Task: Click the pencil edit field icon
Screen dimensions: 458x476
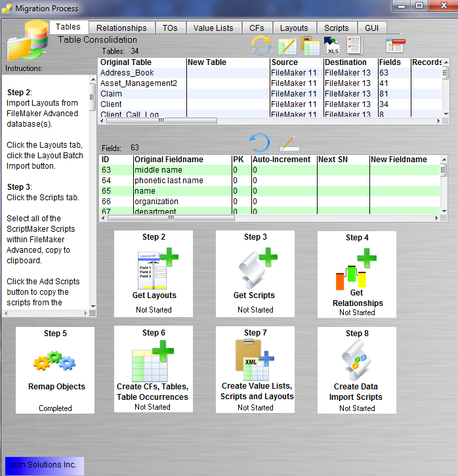Action: tap(289, 143)
